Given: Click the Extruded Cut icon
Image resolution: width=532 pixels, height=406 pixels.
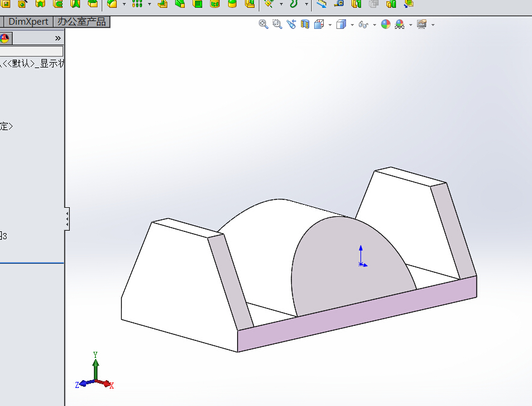Looking at the screenshot, I should coord(6,4).
